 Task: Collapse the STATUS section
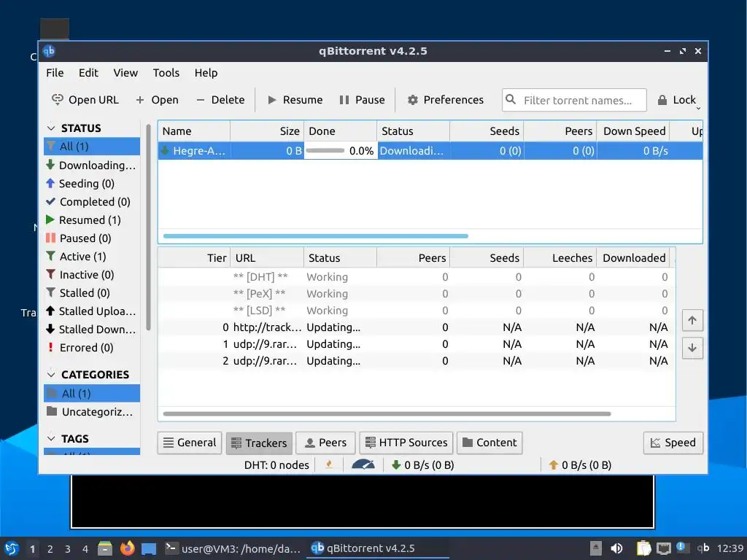[51, 128]
